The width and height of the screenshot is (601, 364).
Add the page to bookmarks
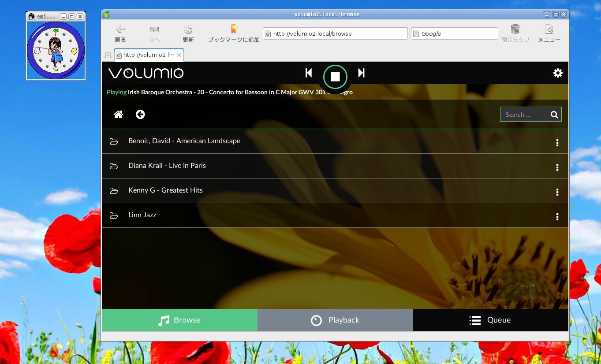click(x=234, y=33)
